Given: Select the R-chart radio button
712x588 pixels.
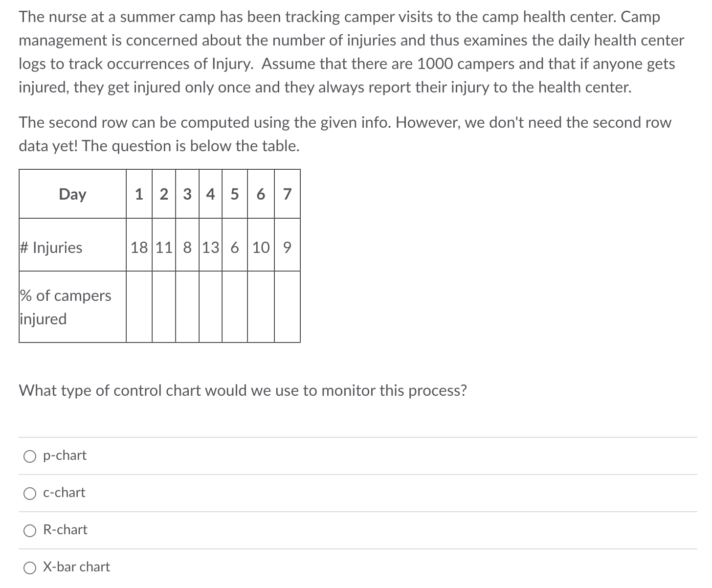Looking at the screenshot, I should (x=30, y=530).
